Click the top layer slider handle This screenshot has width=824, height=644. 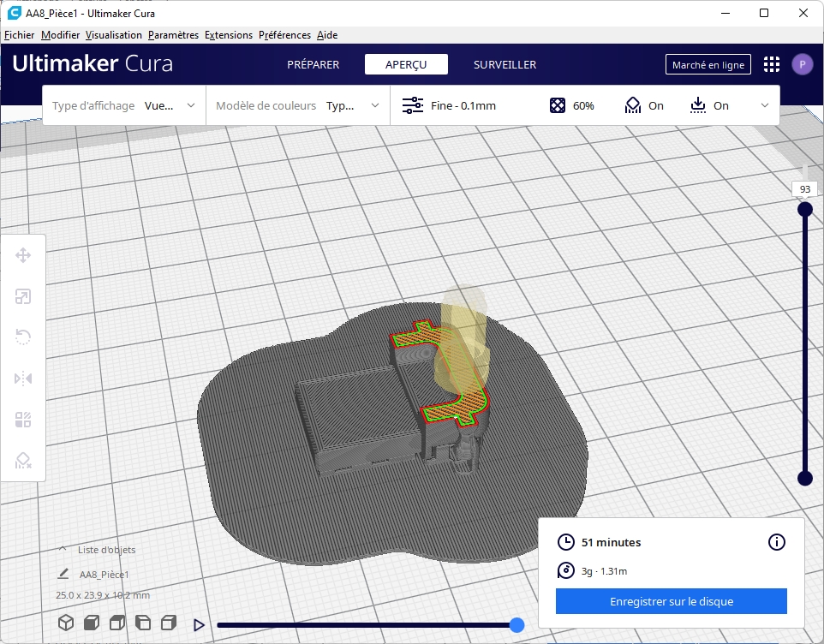point(804,209)
